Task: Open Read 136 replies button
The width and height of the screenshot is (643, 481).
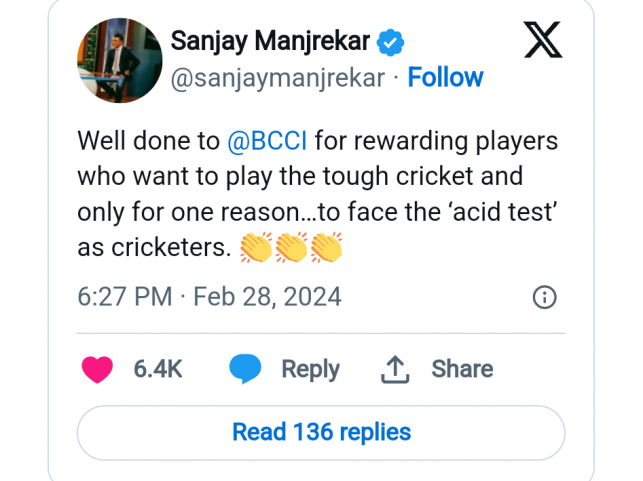Action: pyautogui.click(x=321, y=432)
